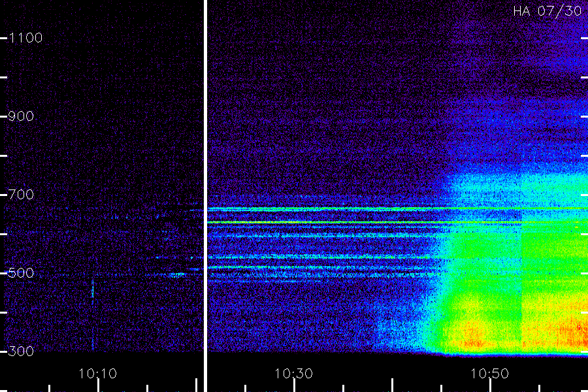Click the 1100 frequency axis label
This screenshot has width=588, height=392.
pos(25,38)
